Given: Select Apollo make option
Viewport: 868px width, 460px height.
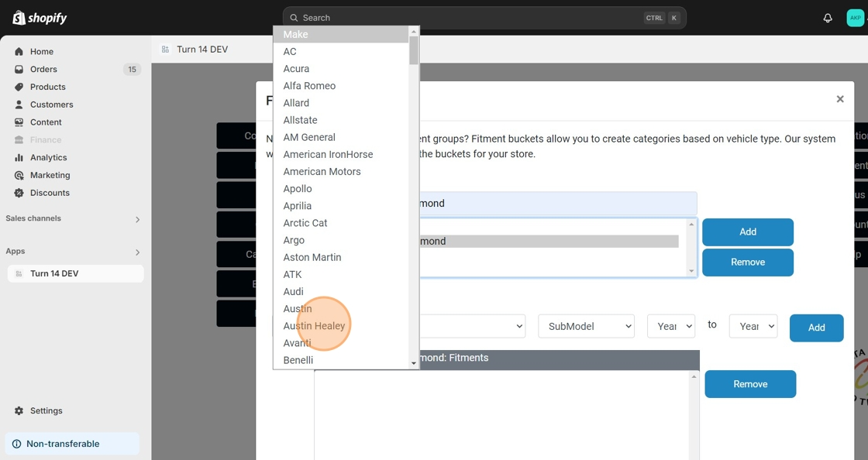Looking at the screenshot, I should tap(340, 188).
